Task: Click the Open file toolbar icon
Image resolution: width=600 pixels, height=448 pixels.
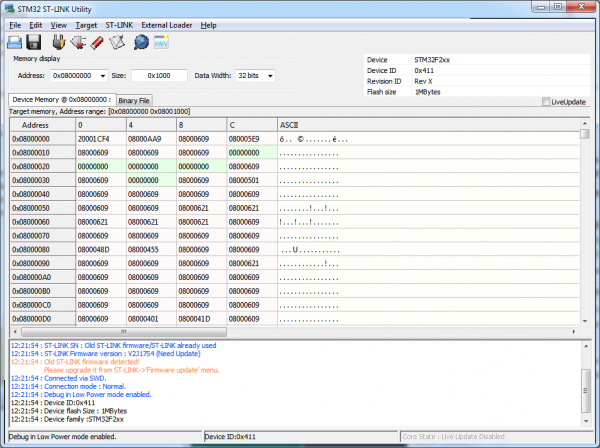Action: click(15, 42)
